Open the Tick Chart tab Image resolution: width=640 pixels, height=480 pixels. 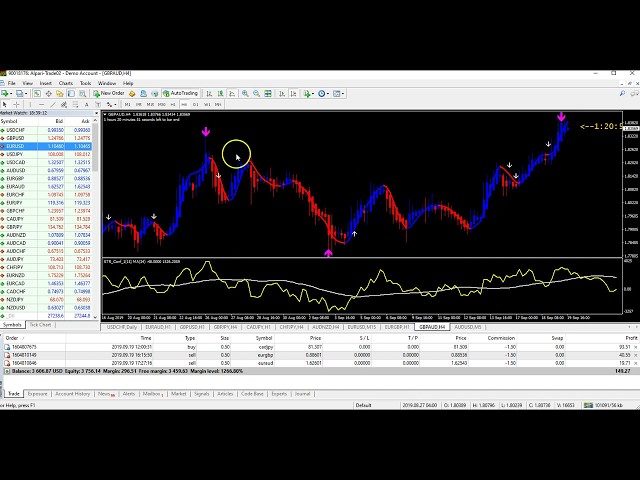click(x=40, y=325)
